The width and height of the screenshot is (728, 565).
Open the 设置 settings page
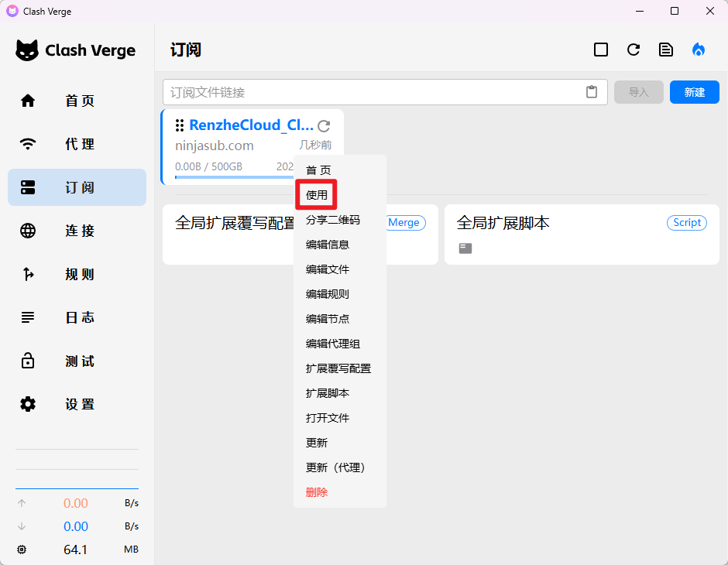[x=77, y=404]
